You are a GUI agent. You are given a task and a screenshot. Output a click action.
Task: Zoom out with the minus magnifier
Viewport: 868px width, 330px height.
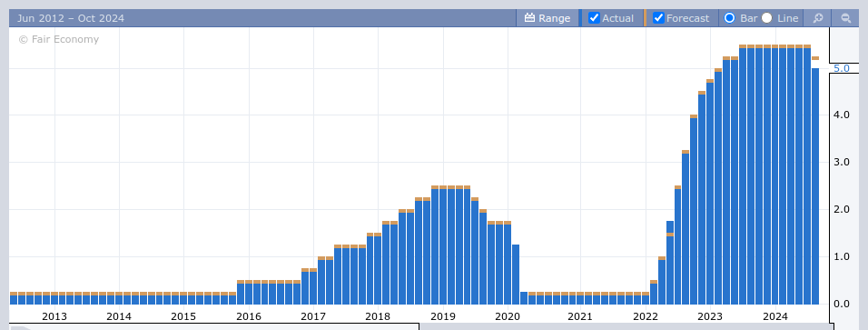point(846,18)
